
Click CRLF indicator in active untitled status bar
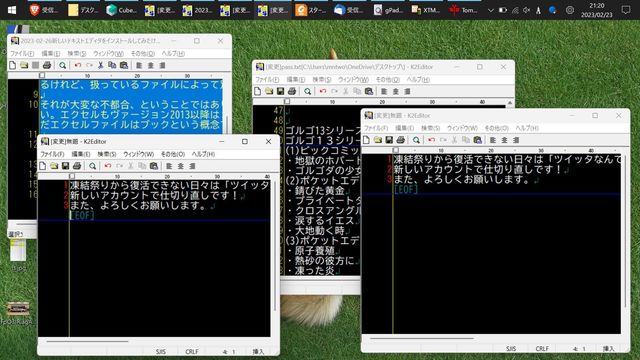coord(191,351)
